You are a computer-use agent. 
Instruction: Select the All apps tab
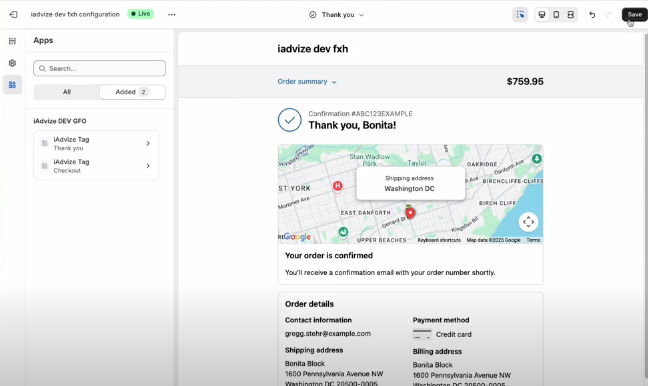tap(67, 92)
